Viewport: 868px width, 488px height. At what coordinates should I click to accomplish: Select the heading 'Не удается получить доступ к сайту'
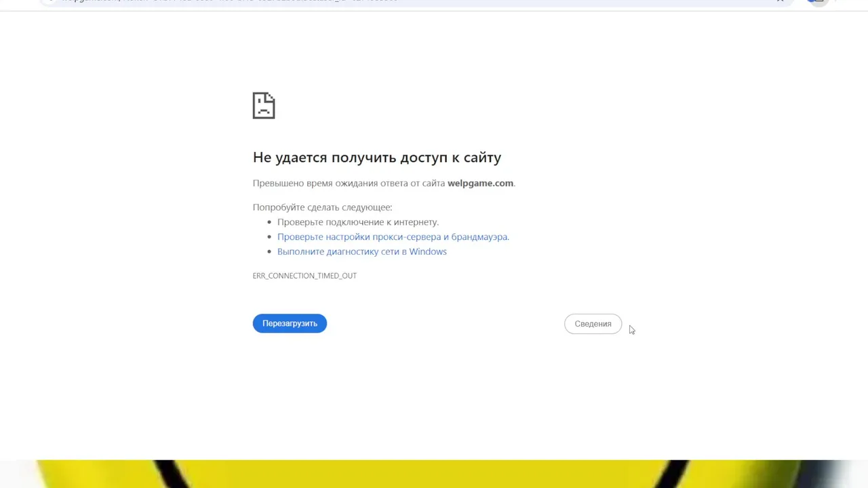pyautogui.click(x=377, y=157)
